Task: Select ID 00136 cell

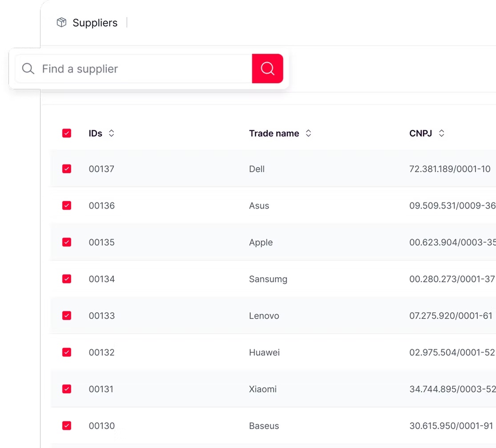Action: pyautogui.click(x=101, y=206)
